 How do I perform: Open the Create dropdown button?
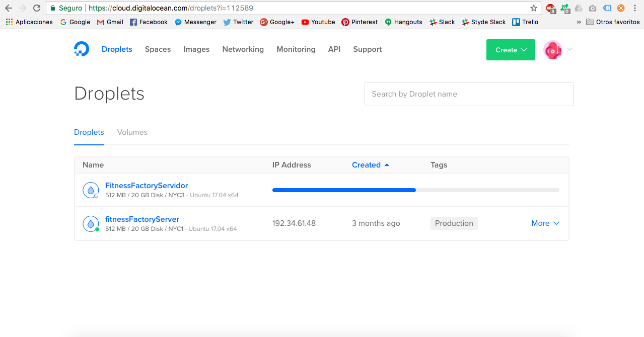pyautogui.click(x=511, y=50)
